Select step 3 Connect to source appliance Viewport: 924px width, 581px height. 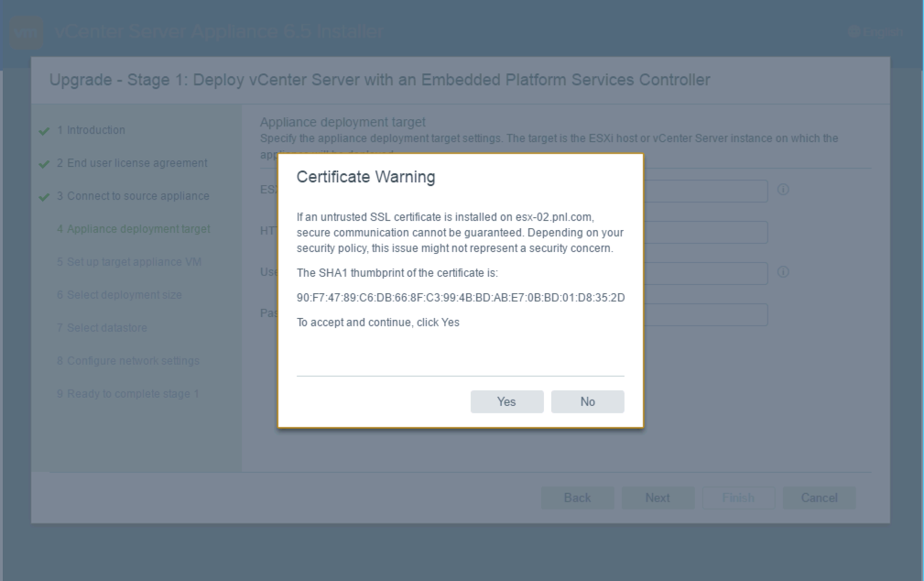click(x=133, y=196)
